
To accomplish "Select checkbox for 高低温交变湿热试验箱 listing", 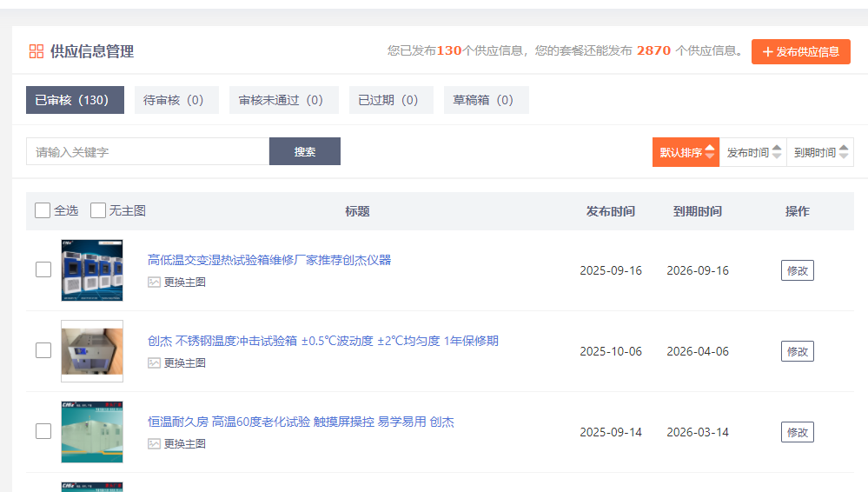I will pyautogui.click(x=43, y=269).
